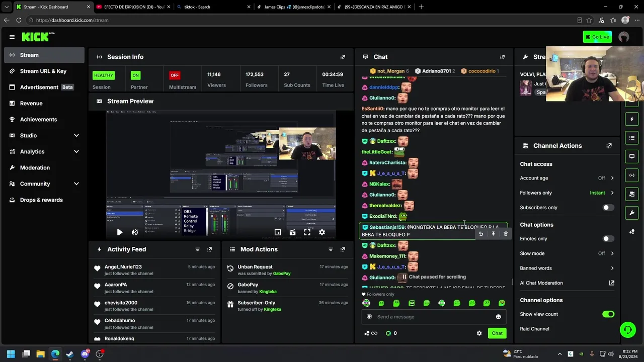Reply to Sebastianjs159's chat message
This screenshot has width=644, height=362.
[x=481, y=234]
